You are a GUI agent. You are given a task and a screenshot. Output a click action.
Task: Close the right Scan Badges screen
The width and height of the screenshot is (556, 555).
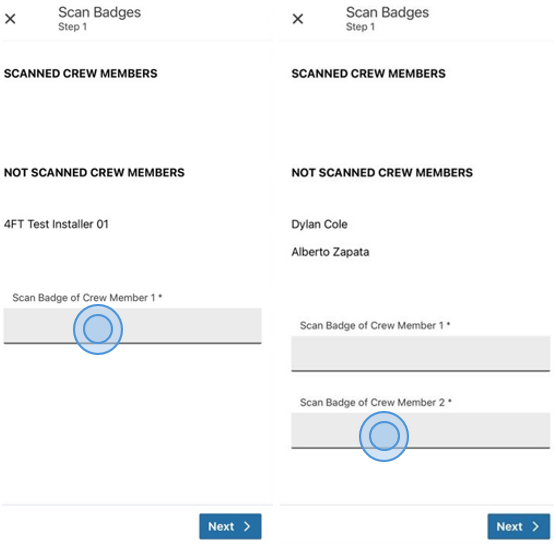298,19
